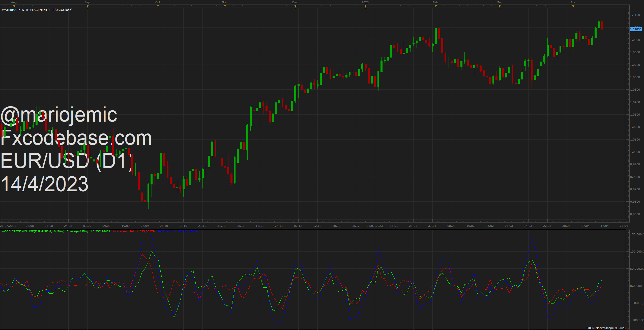This screenshot has width=644, height=330.
Task: Click the 0,00000 volume axis label
Action: click(x=636, y=286)
